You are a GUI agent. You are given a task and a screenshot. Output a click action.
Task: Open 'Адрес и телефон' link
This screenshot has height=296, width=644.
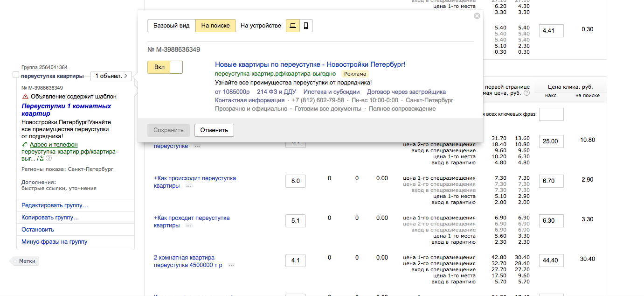coord(54,145)
